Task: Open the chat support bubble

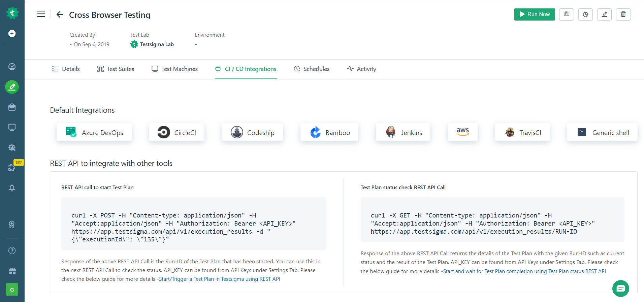Action: point(620,289)
